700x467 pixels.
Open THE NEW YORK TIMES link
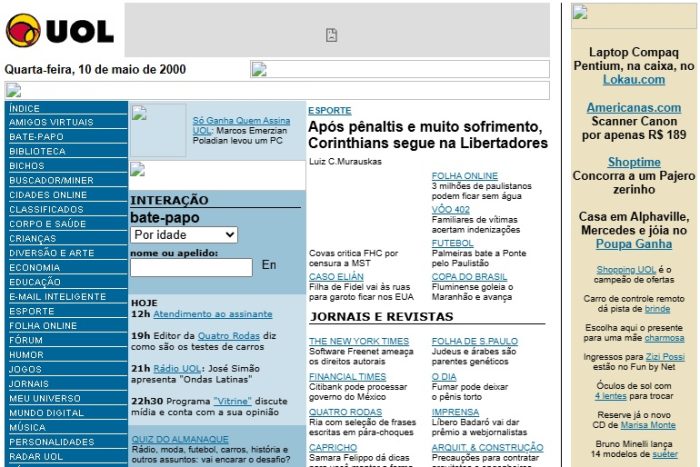[x=359, y=341]
